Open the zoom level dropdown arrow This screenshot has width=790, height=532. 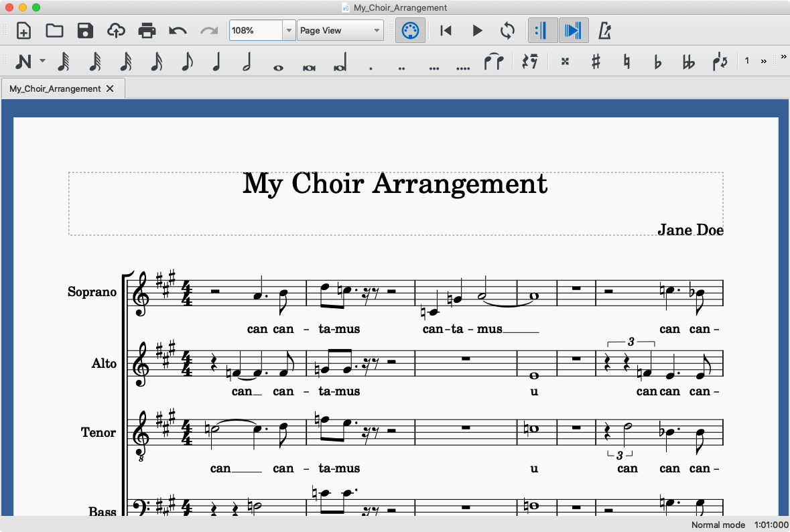[x=289, y=31]
